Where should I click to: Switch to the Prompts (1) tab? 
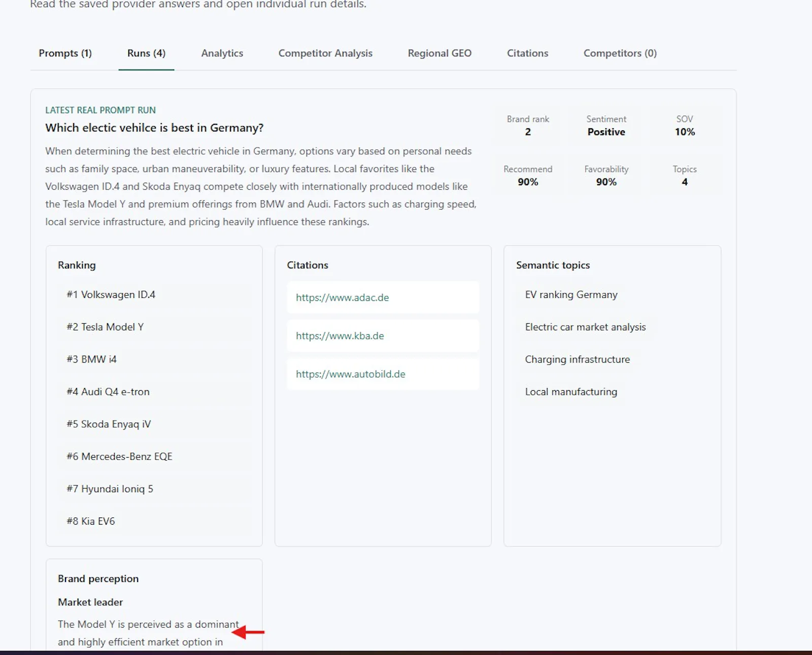pos(65,53)
